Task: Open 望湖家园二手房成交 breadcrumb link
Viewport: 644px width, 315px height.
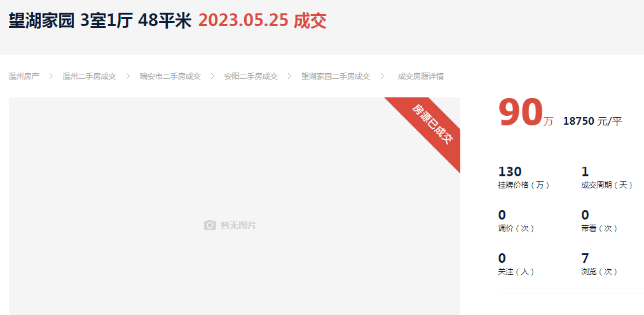Action: coord(336,76)
